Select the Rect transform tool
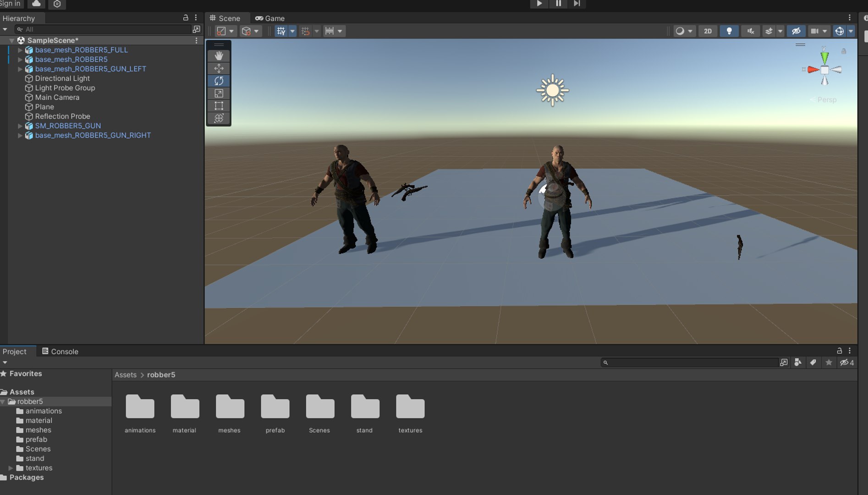 point(219,105)
